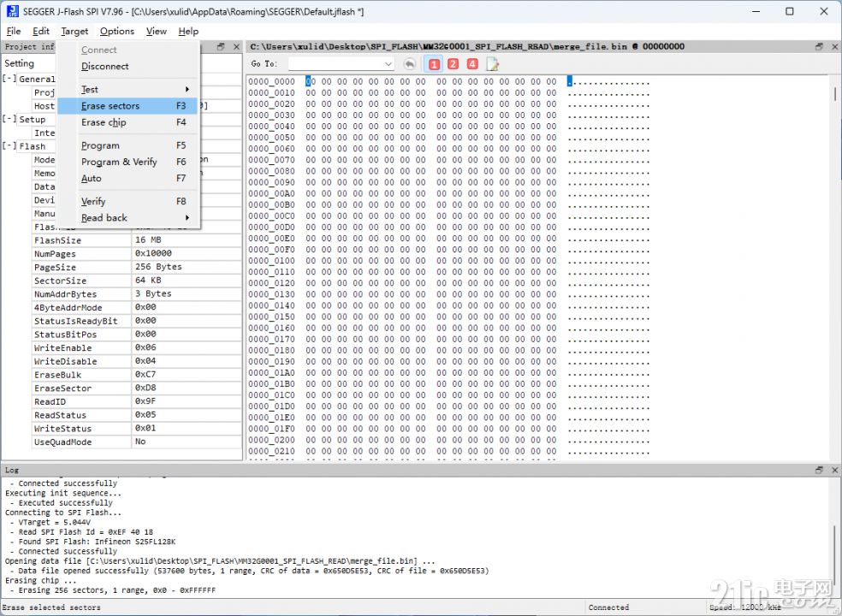Click the highlighted first byte at 0000_0000

point(311,81)
